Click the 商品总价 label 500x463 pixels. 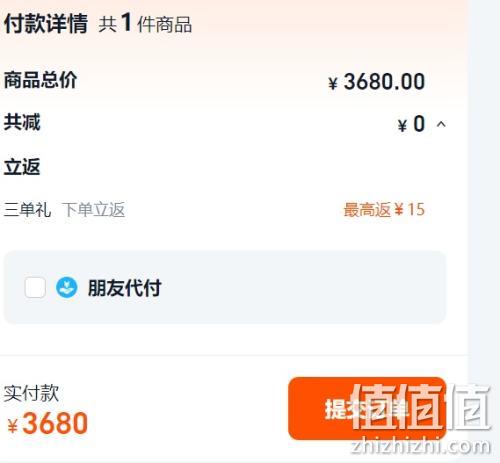40,80
